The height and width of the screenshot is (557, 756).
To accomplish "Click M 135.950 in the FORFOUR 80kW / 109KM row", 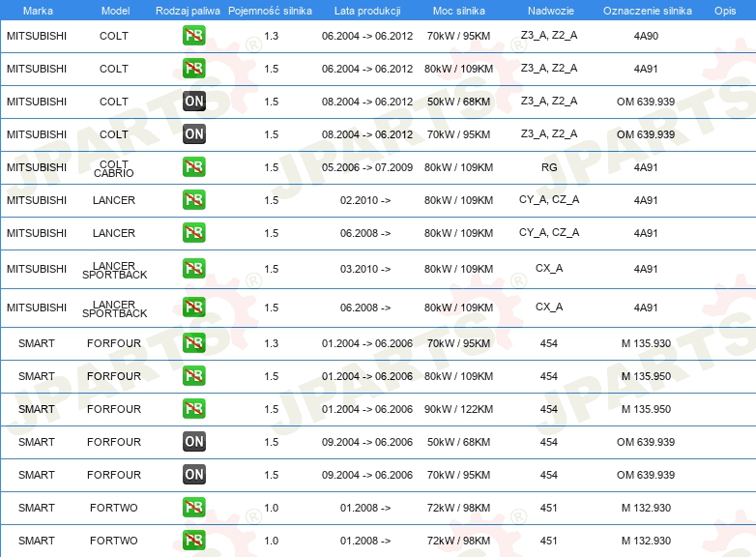I will 646,376.
